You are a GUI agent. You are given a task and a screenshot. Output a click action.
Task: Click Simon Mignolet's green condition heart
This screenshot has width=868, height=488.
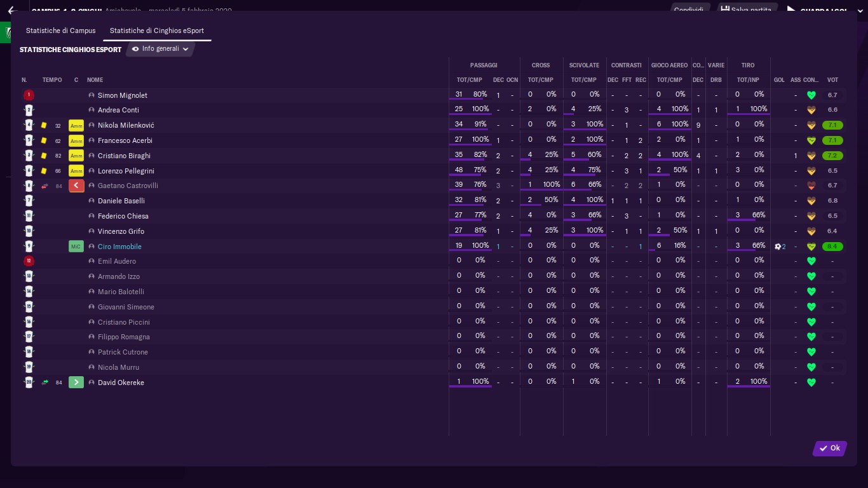point(811,95)
